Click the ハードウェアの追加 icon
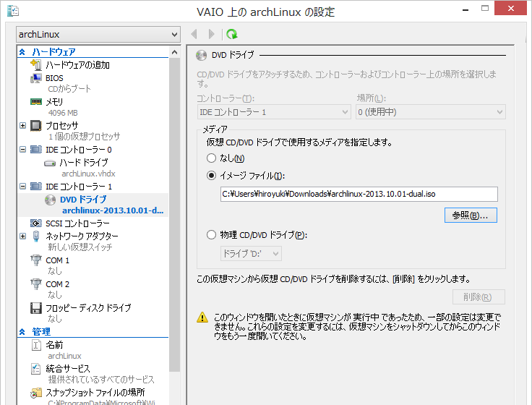 [x=36, y=64]
